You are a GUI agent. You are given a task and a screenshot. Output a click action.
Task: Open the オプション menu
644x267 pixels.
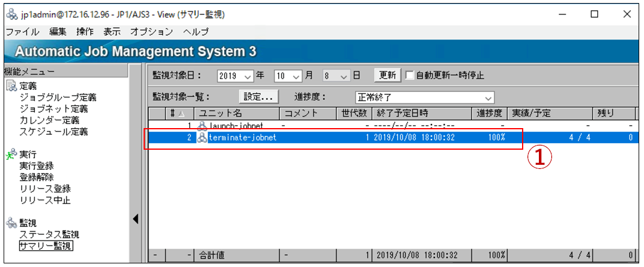[151, 32]
